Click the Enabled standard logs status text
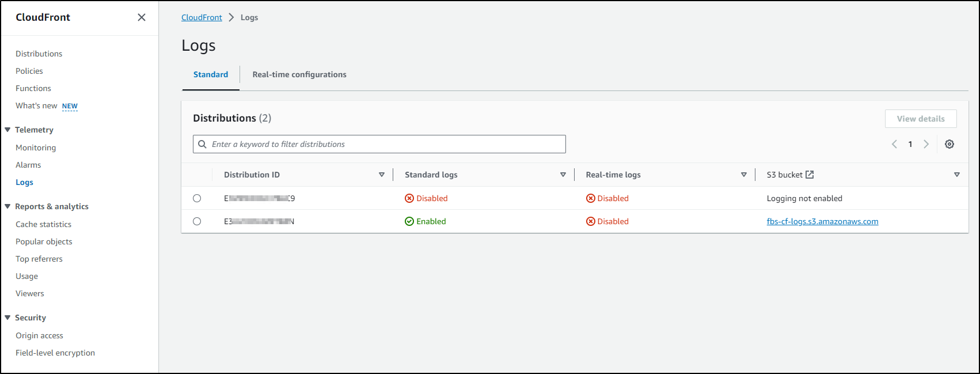980x374 pixels. point(431,221)
